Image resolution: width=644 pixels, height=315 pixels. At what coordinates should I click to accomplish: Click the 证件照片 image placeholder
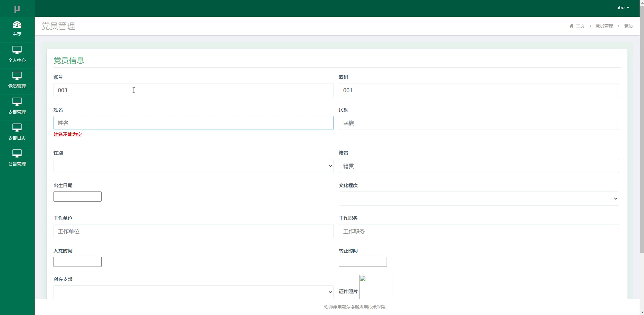pos(376,287)
